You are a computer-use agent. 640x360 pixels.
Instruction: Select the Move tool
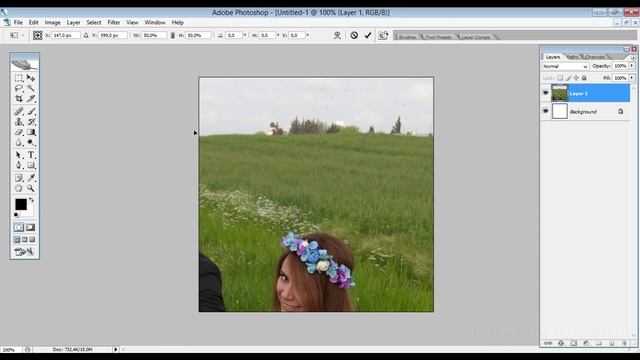[x=31, y=78]
